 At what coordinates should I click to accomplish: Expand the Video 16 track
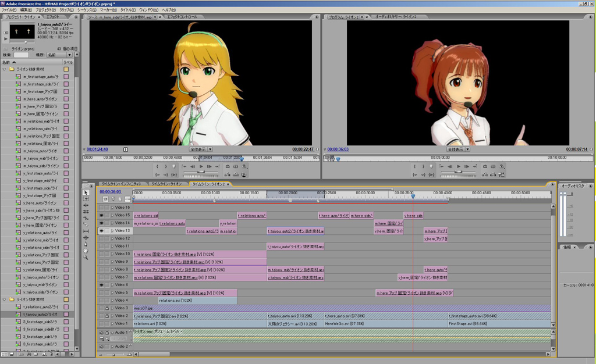click(112, 208)
